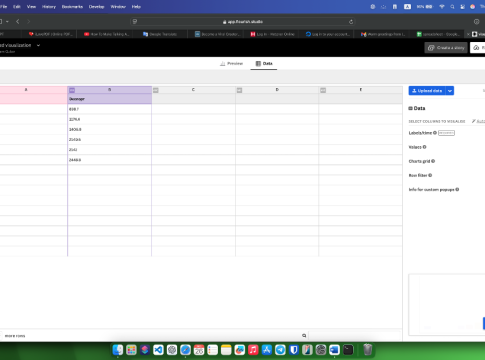Screen dimensions: 485x360
Task: Open Notes from the dock
Action: 226,350
